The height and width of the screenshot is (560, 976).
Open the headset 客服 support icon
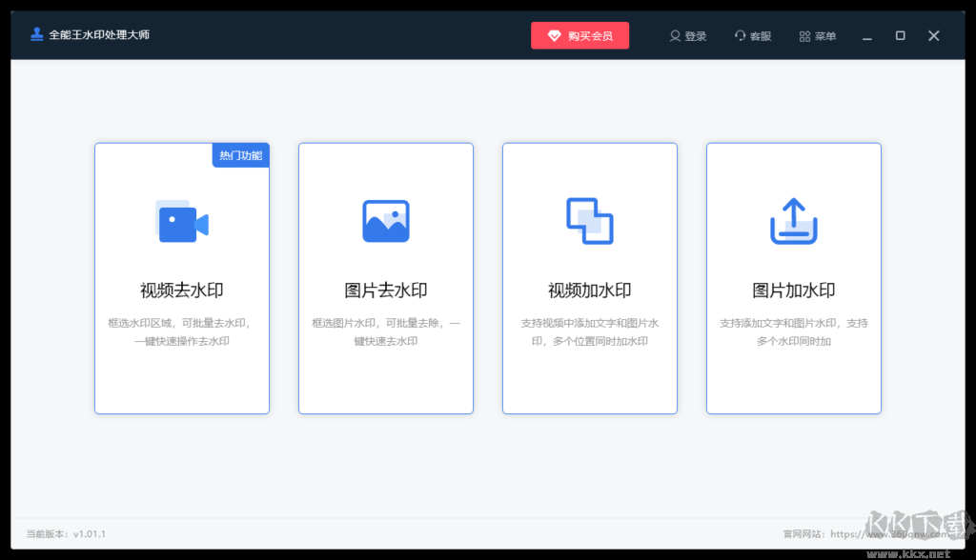(x=739, y=35)
